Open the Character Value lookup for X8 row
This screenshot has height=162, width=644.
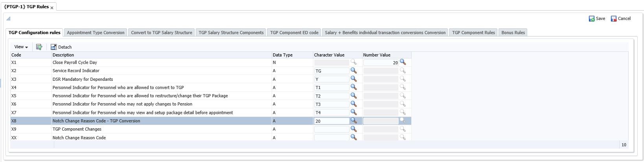pyautogui.click(x=353, y=121)
